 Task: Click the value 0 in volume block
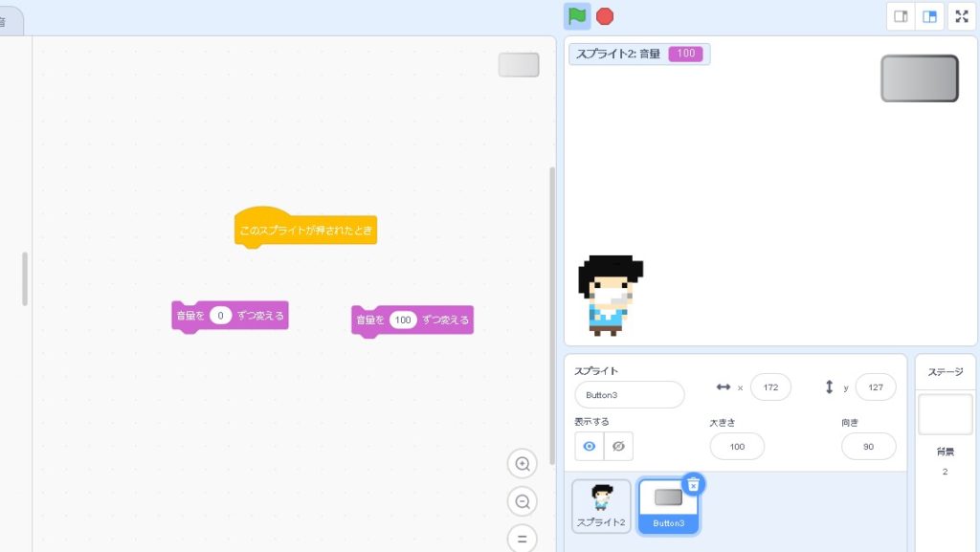(x=221, y=316)
